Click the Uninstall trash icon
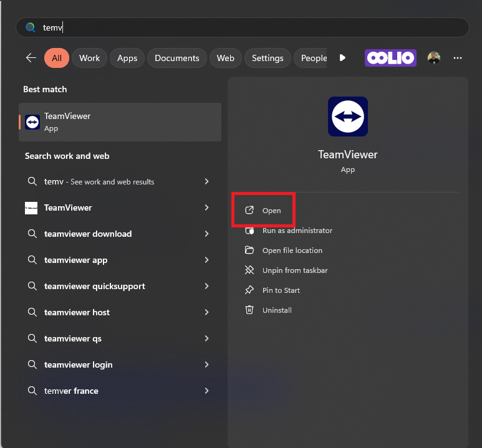This screenshot has width=482, height=448. (x=249, y=310)
